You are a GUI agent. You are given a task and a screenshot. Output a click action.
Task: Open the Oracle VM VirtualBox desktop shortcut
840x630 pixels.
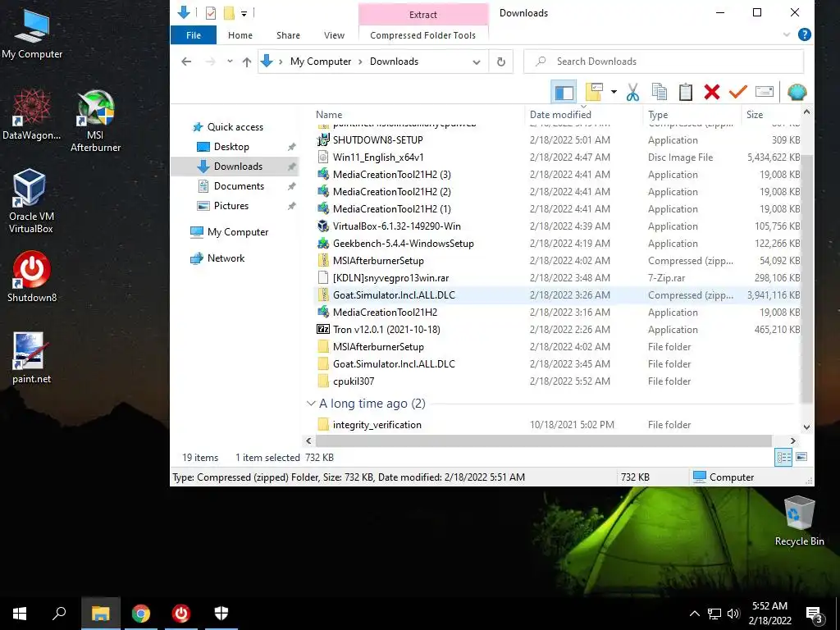[x=30, y=201]
